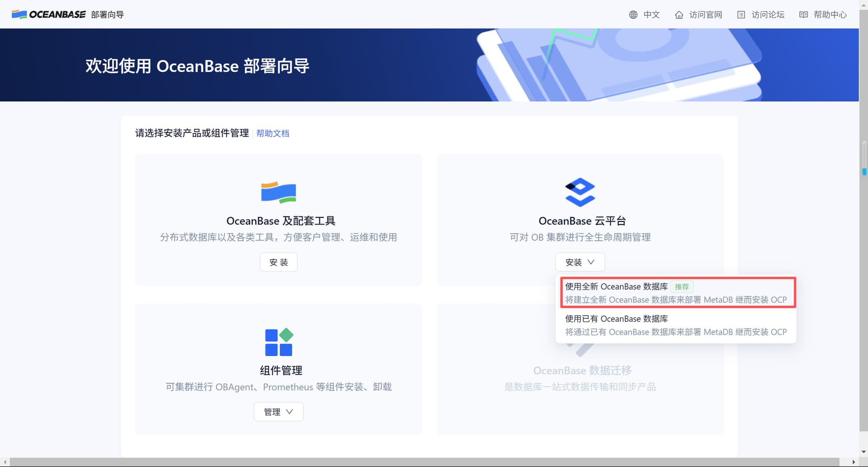Screen dimensions: 868x467
Task: Visit 访问官网 link in header
Action: coord(705,15)
